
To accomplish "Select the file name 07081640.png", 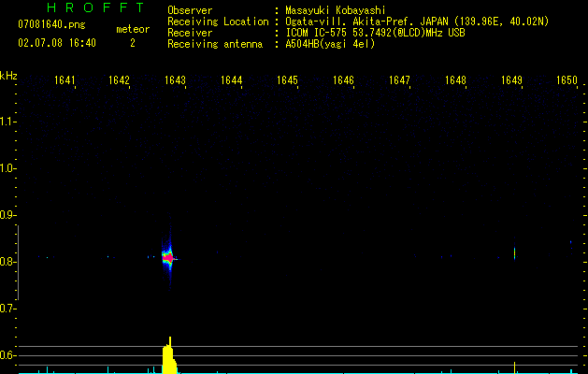I will [x=51, y=25].
